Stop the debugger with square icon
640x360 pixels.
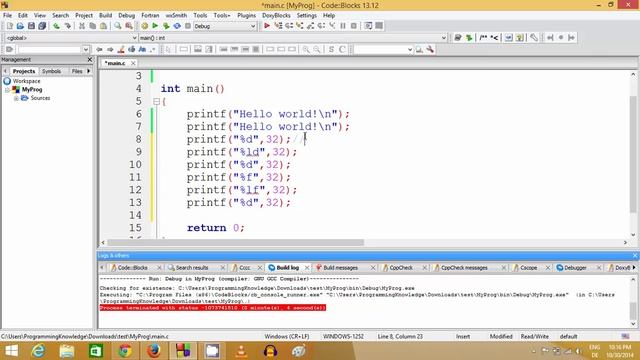point(354,26)
